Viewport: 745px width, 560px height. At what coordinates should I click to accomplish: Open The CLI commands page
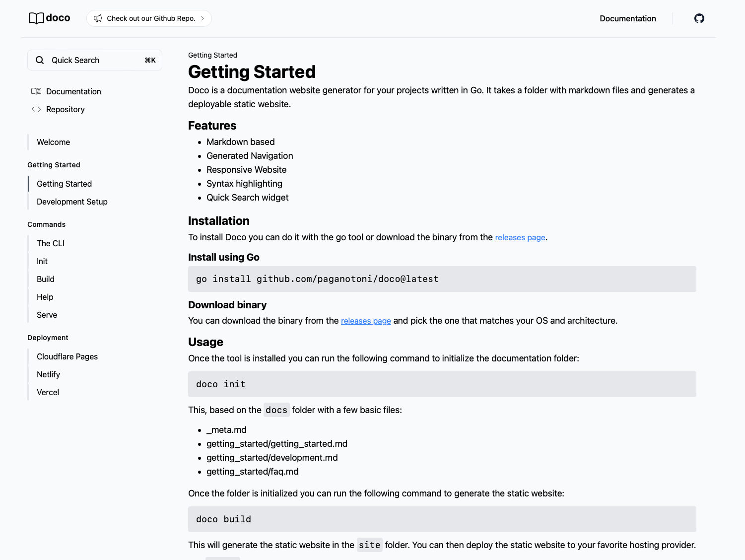[51, 243]
